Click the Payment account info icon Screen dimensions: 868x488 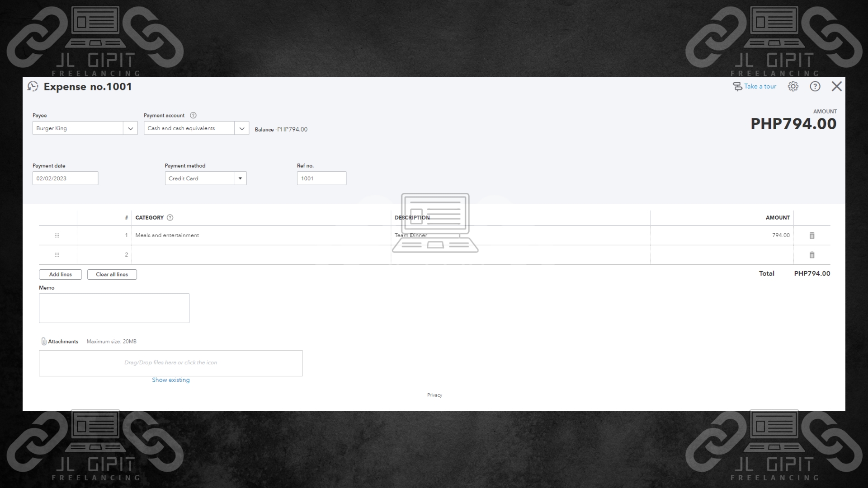pos(193,115)
